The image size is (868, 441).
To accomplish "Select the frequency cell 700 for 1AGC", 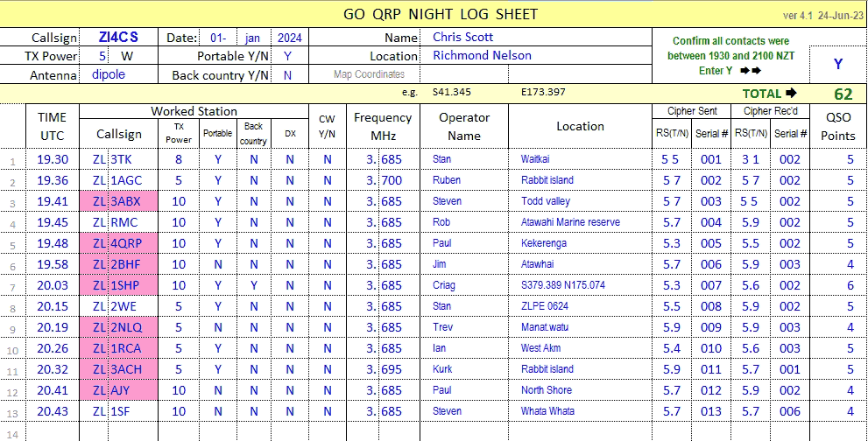I will (399, 180).
